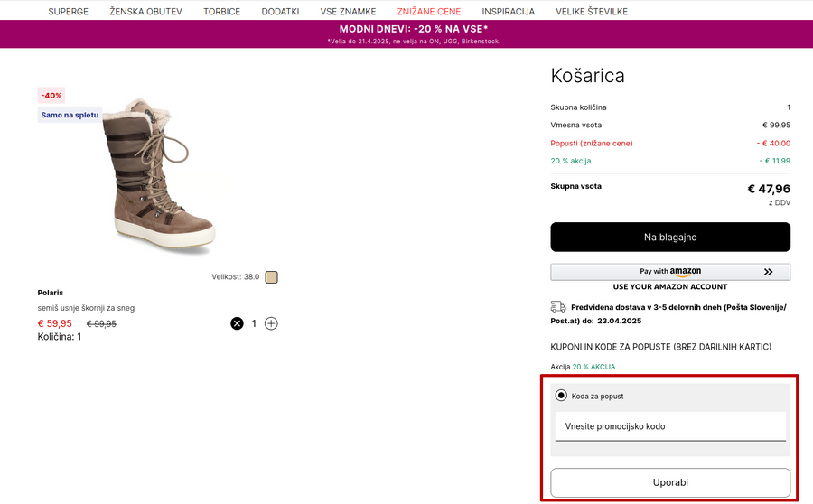This screenshot has width=813, height=504.
Task: Proceed with Na blagajno button
Action: click(x=670, y=238)
